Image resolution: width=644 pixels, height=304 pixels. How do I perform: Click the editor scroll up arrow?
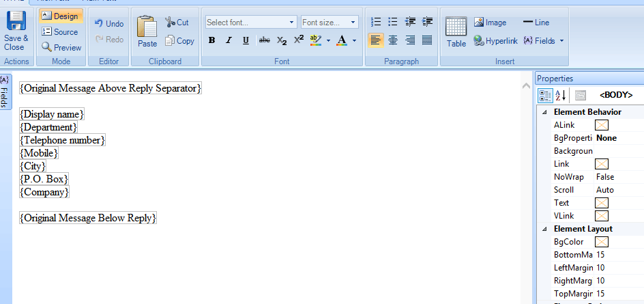click(x=526, y=86)
